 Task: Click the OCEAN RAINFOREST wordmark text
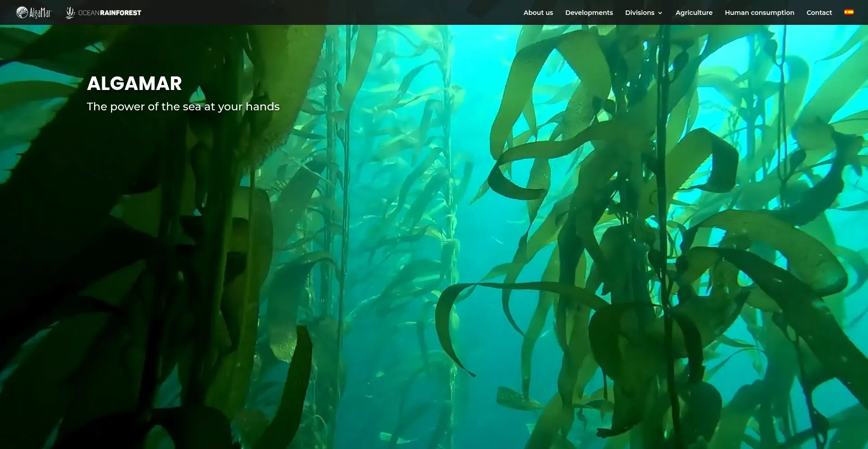tap(109, 13)
